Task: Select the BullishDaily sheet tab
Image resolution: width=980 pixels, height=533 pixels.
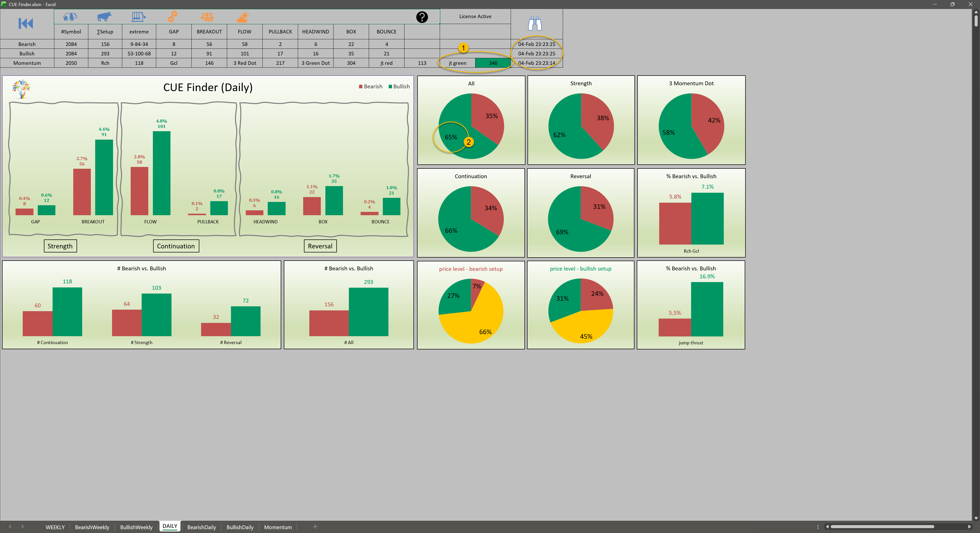Action: tap(240, 527)
